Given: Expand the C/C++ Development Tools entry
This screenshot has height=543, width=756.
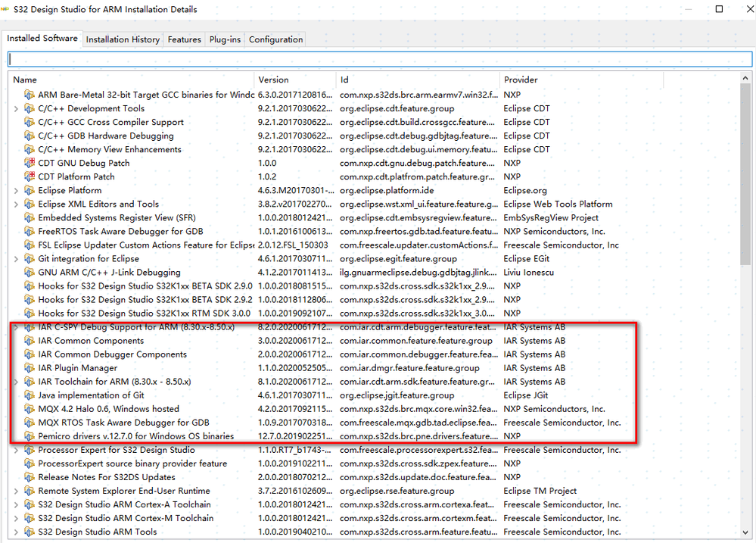Looking at the screenshot, I should pyautogui.click(x=16, y=109).
